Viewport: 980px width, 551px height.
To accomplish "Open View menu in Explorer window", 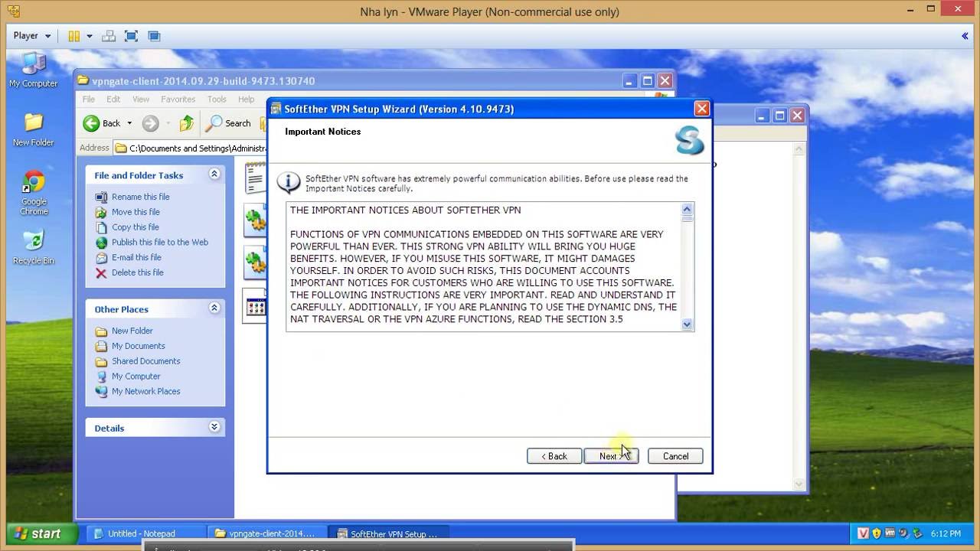I will [x=141, y=99].
